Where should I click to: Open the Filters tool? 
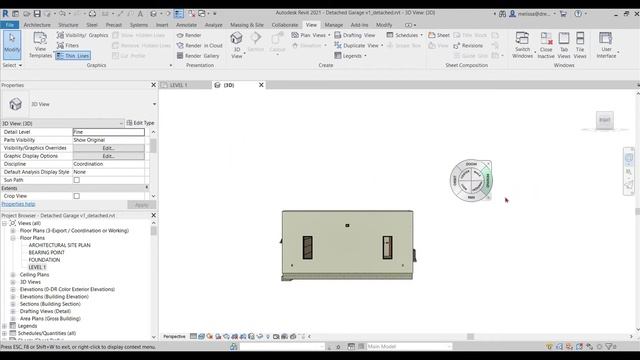(68, 45)
